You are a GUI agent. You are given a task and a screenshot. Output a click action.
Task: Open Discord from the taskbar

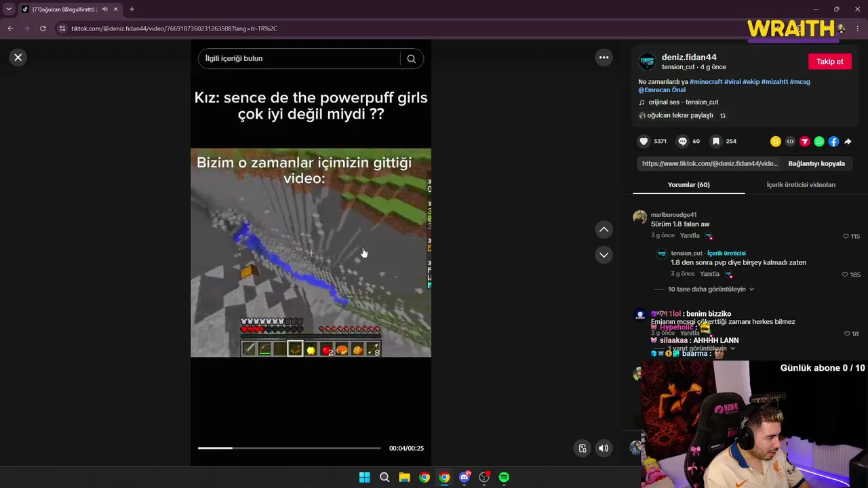coord(464,477)
